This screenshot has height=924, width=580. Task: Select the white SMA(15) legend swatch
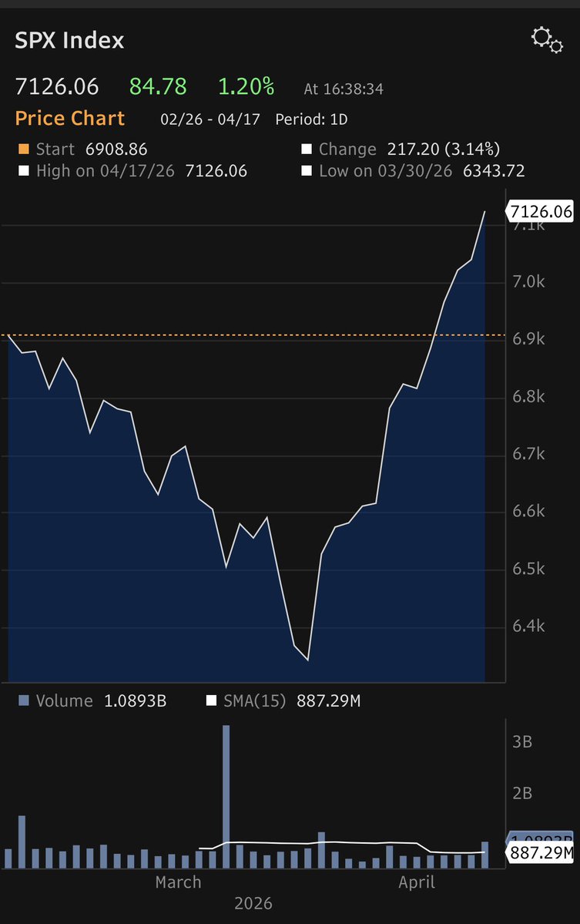(x=211, y=701)
